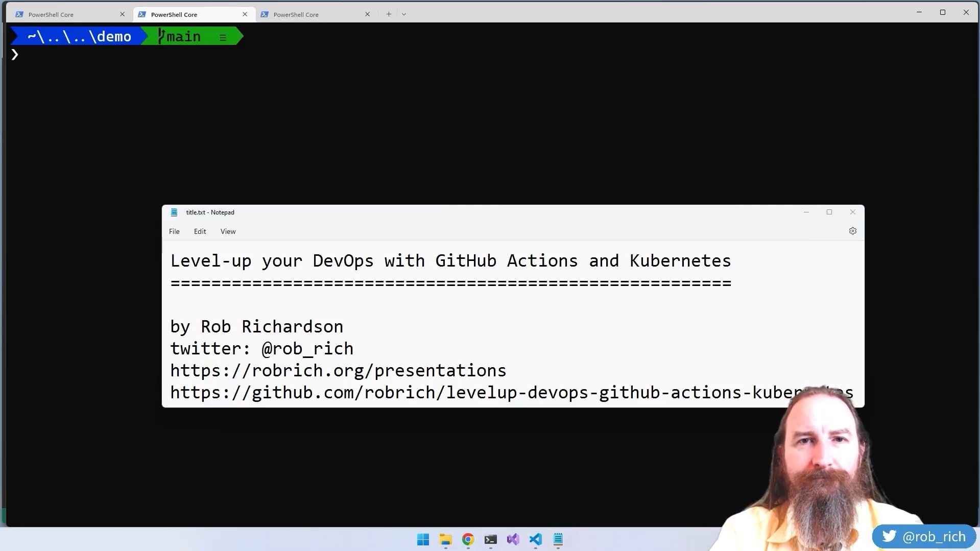Click 'title.txt - Notepad' window title
980x551 pixels.
click(210, 212)
